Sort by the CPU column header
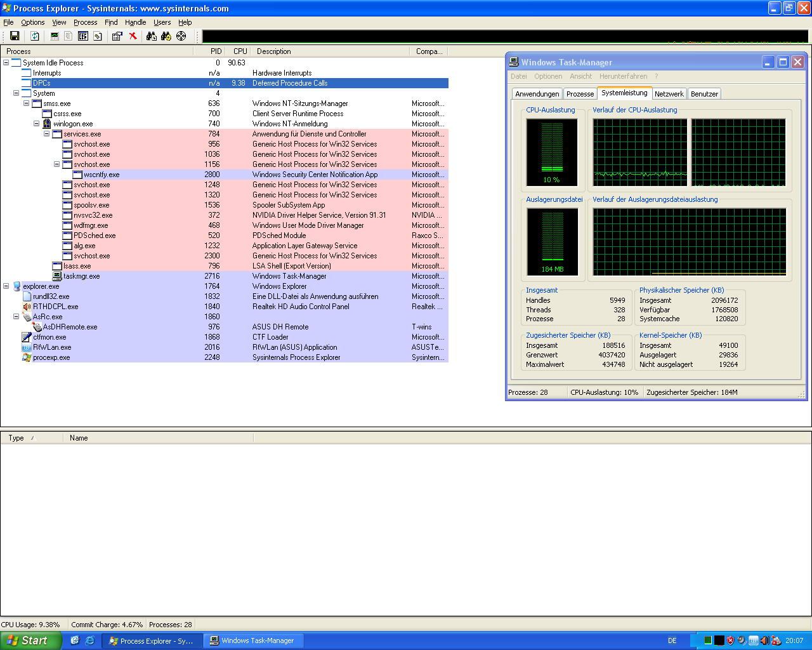Screen dimensions: 812x650 click(x=238, y=51)
